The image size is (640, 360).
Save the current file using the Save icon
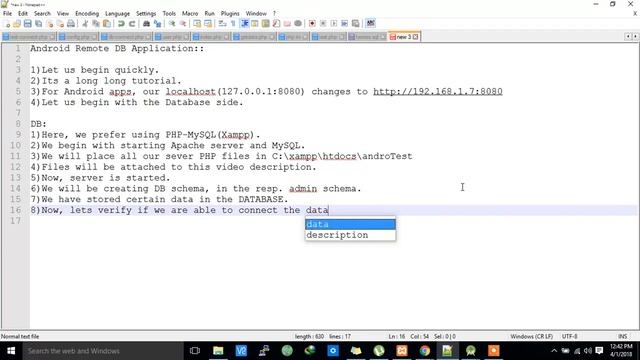coord(27,24)
